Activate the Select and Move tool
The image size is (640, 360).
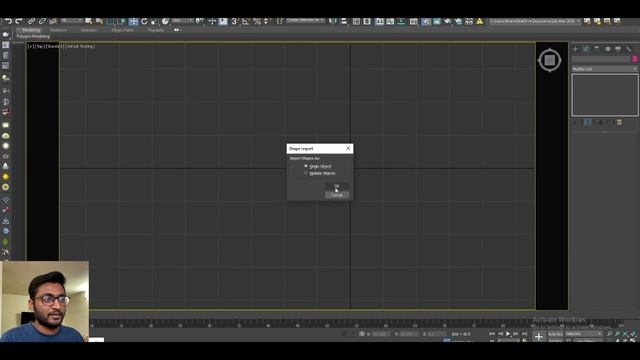tap(133, 21)
